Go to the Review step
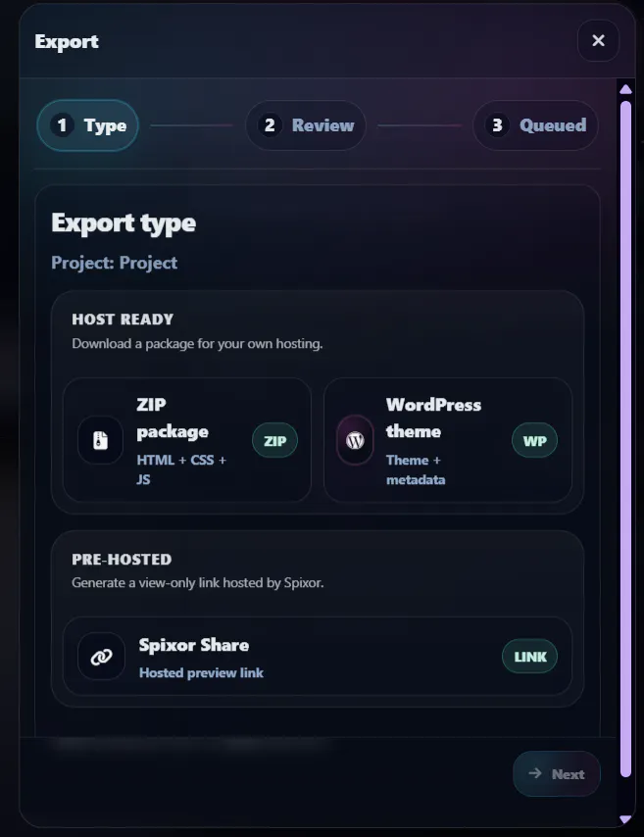This screenshot has width=644, height=837. (306, 125)
